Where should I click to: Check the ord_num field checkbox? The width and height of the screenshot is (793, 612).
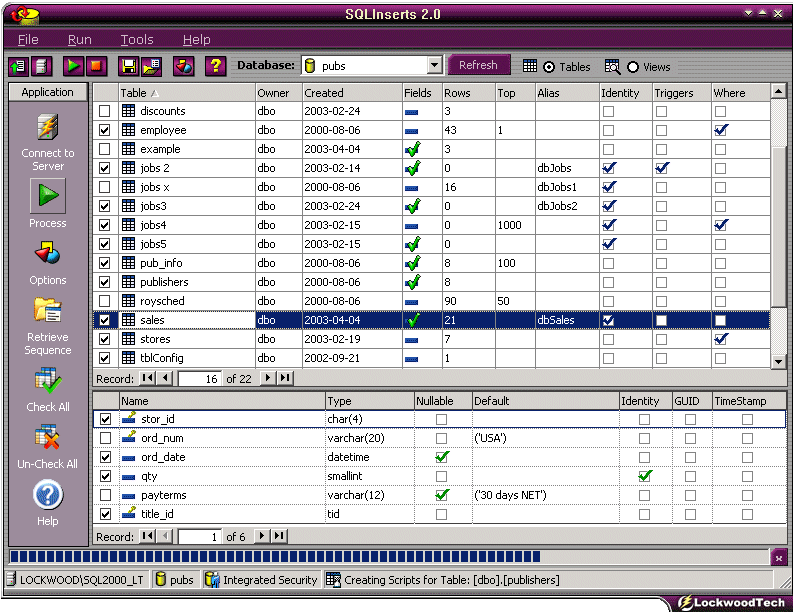click(105, 438)
